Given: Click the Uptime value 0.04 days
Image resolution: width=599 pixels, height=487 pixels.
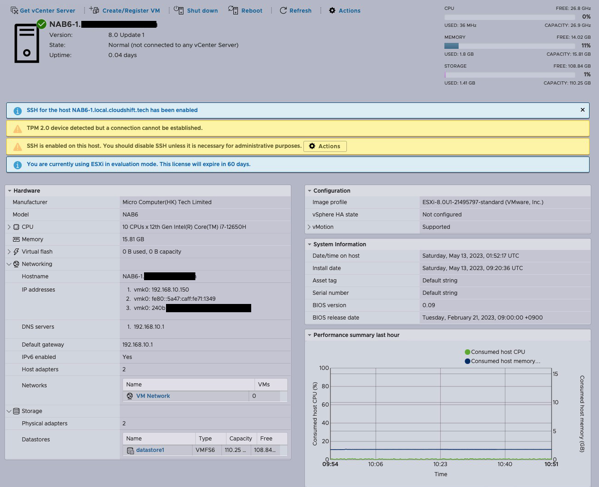Looking at the screenshot, I should click(122, 55).
